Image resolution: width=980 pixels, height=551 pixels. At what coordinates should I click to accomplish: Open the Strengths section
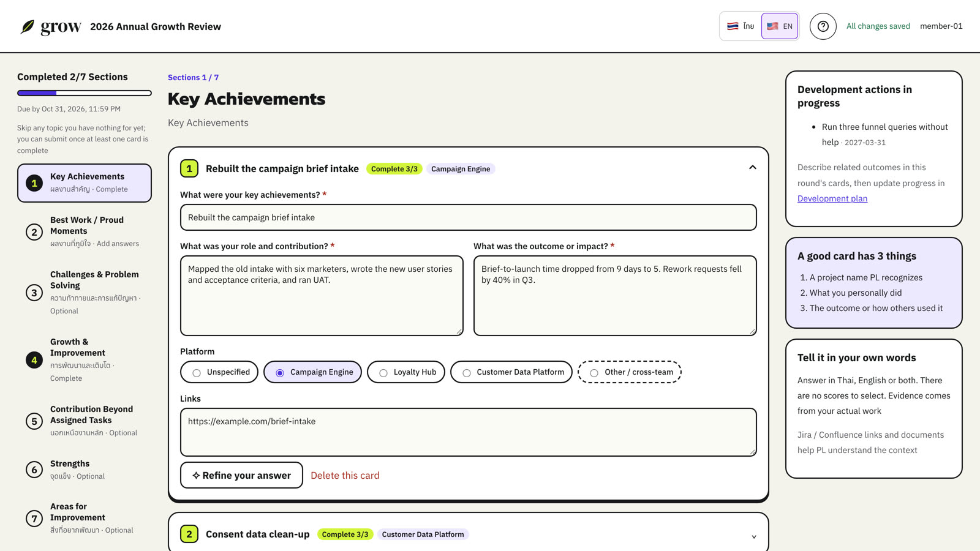[85, 470]
